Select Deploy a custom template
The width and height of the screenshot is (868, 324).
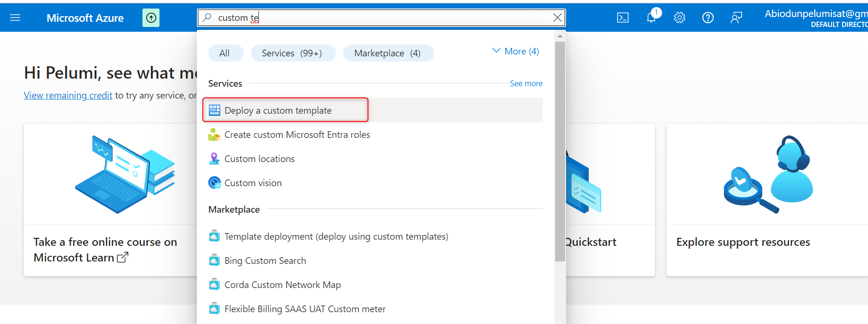[x=278, y=110]
